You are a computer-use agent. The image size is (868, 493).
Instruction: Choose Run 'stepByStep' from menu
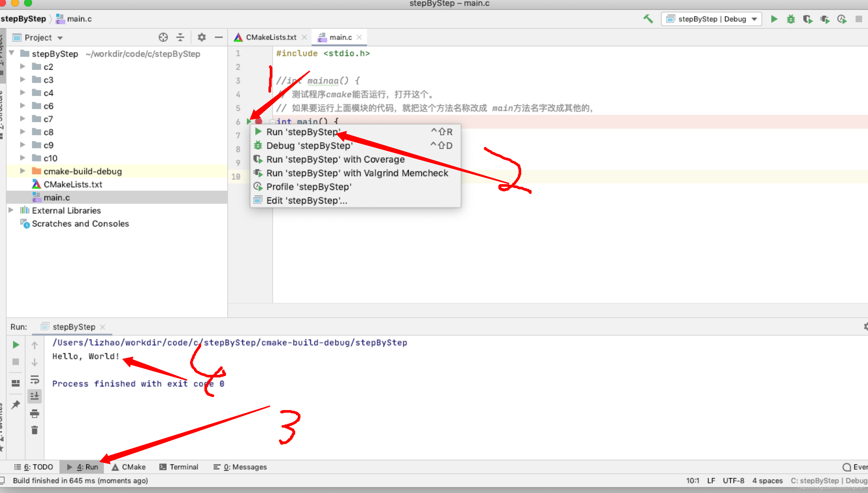356,132
